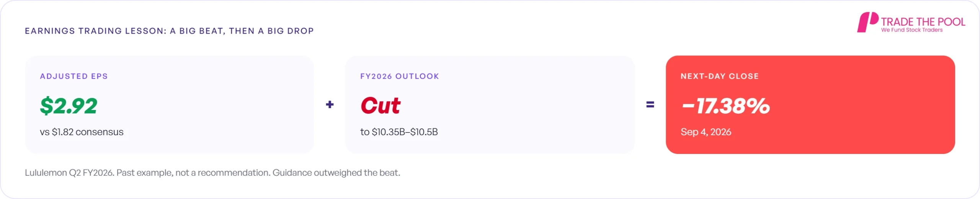Click the −17.38% figure
The width and height of the screenshot is (980, 199).
click(725, 106)
